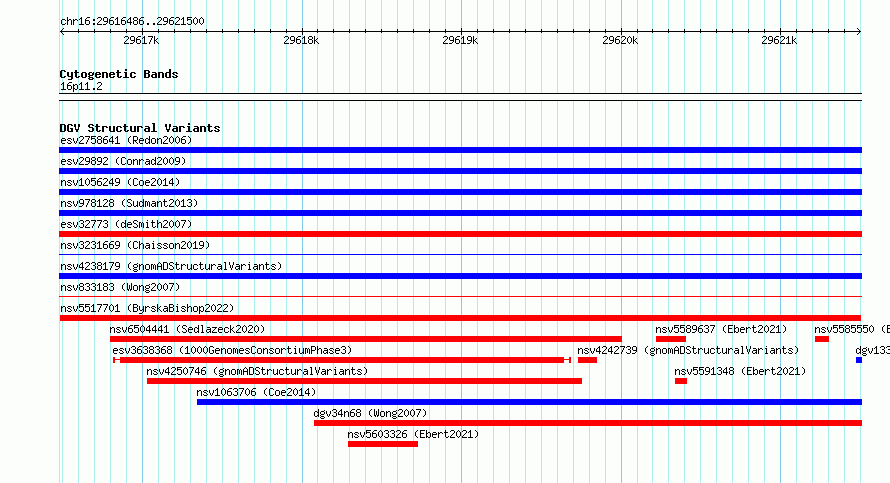Click the nsv5585550 variant label
Viewport: 890px width, 483px height.
[851, 329]
